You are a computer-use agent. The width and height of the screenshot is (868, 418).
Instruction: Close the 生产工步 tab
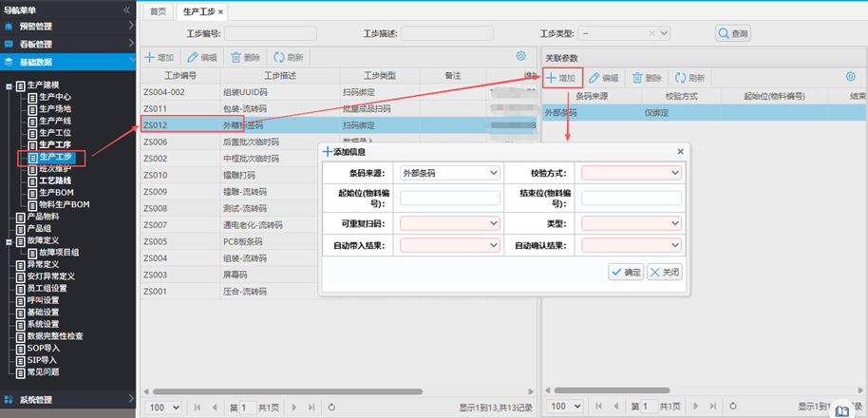[x=221, y=12]
